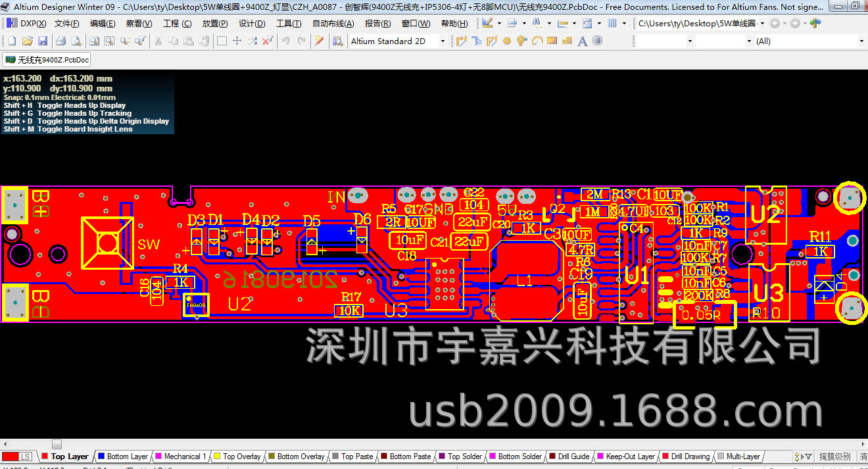Place a polygon pour

click(x=567, y=41)
